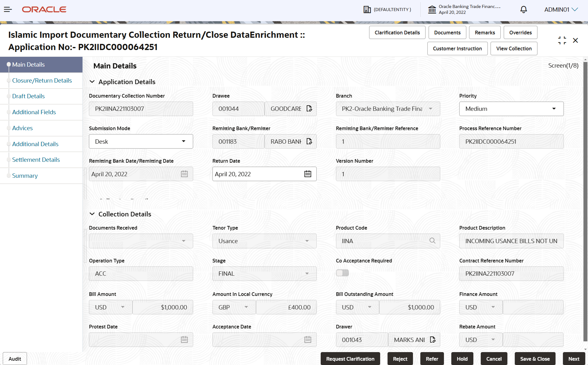This screenshot has width=588, height=365.
Task: Open the Remitting Bank RABO BANK details icon
Action: point(309,142)
